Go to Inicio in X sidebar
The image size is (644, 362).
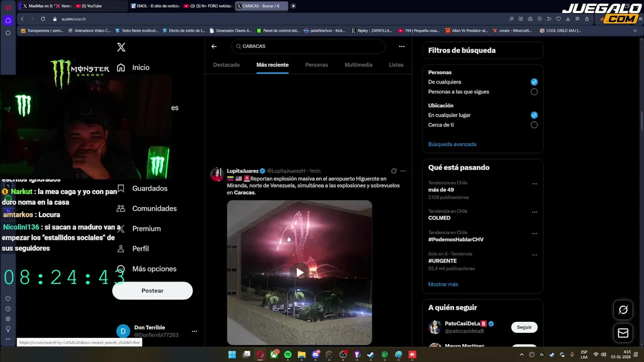tap(133, 67)
